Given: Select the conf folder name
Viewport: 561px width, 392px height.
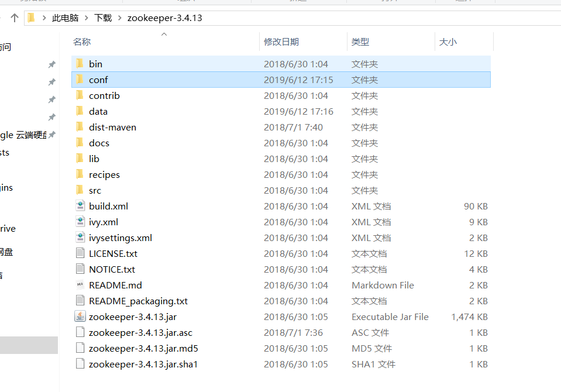Looking at the screenshot, I should point(98,80).
